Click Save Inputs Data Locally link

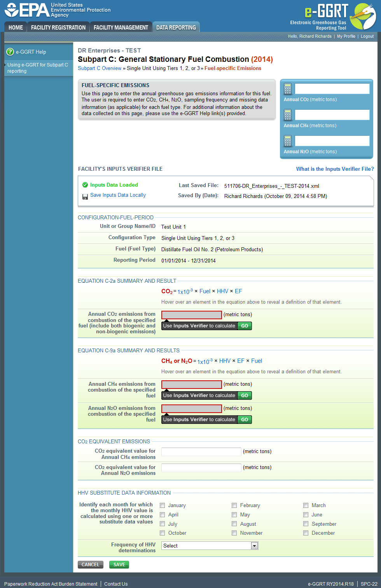[118, 195]
